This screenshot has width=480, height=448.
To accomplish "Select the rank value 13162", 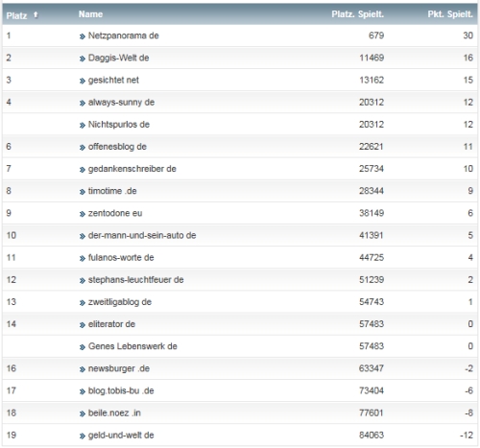I will [372, 80].
